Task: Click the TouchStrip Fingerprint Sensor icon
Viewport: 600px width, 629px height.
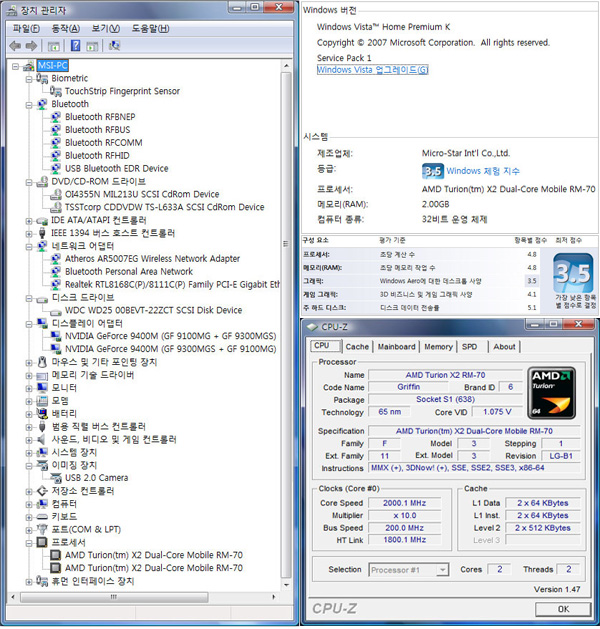Action: [x=56, y=91]
